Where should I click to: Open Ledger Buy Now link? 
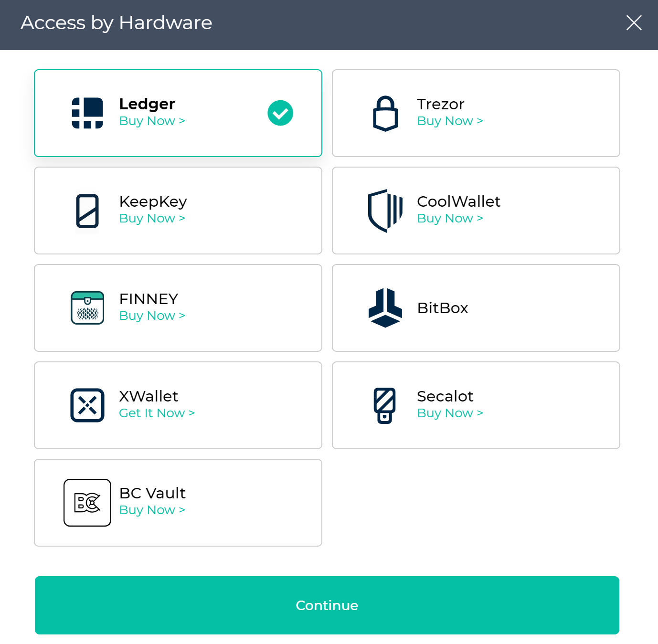pos(152,121)
